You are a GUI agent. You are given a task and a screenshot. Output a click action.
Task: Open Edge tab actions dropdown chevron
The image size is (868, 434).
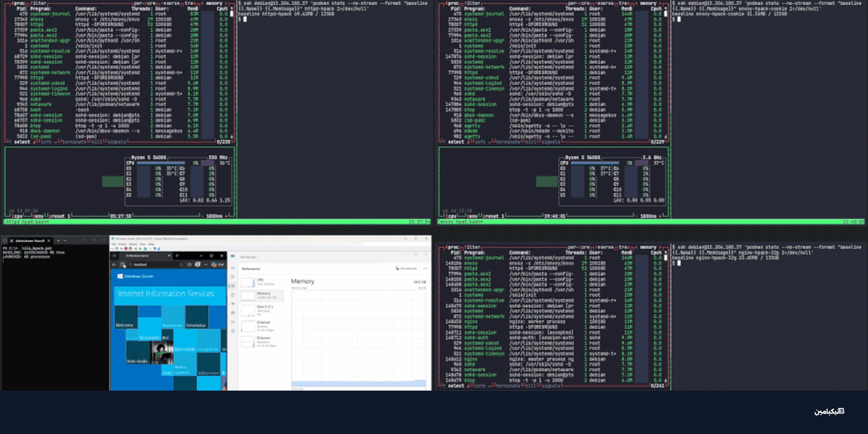[114, 256]
